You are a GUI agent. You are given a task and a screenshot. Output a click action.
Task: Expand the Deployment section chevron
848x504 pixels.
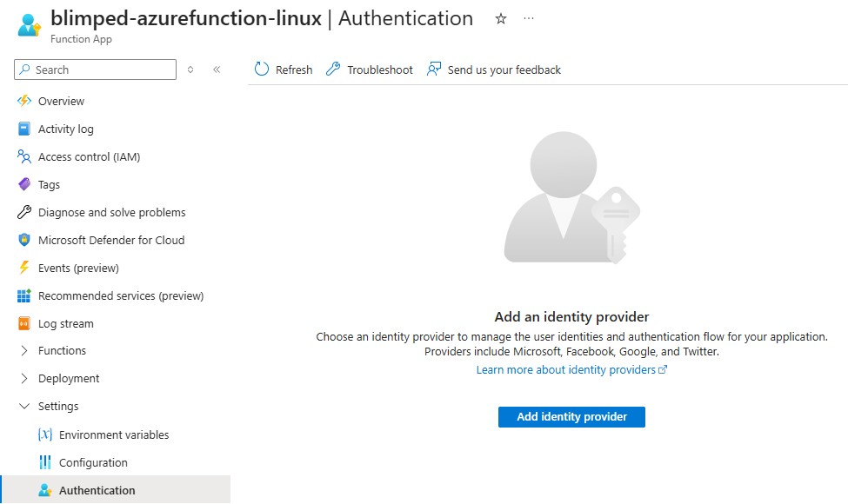click(x=24, y=379)
